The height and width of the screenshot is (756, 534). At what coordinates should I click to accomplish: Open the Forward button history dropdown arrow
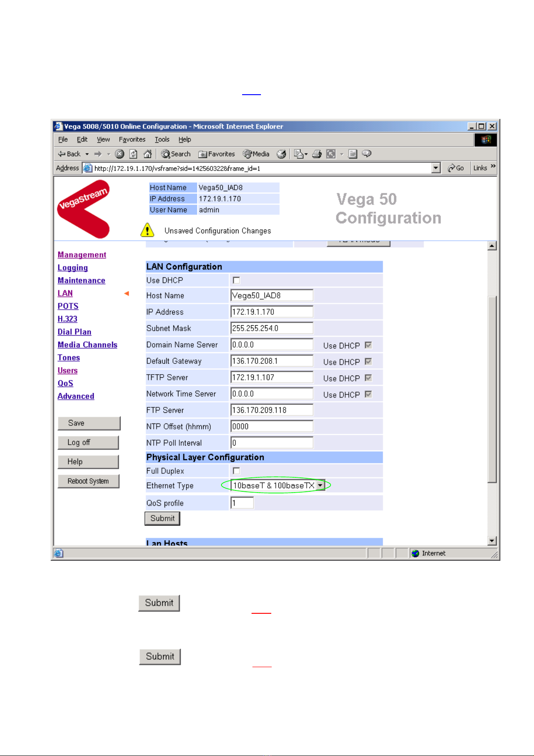(x=109, y=154)
